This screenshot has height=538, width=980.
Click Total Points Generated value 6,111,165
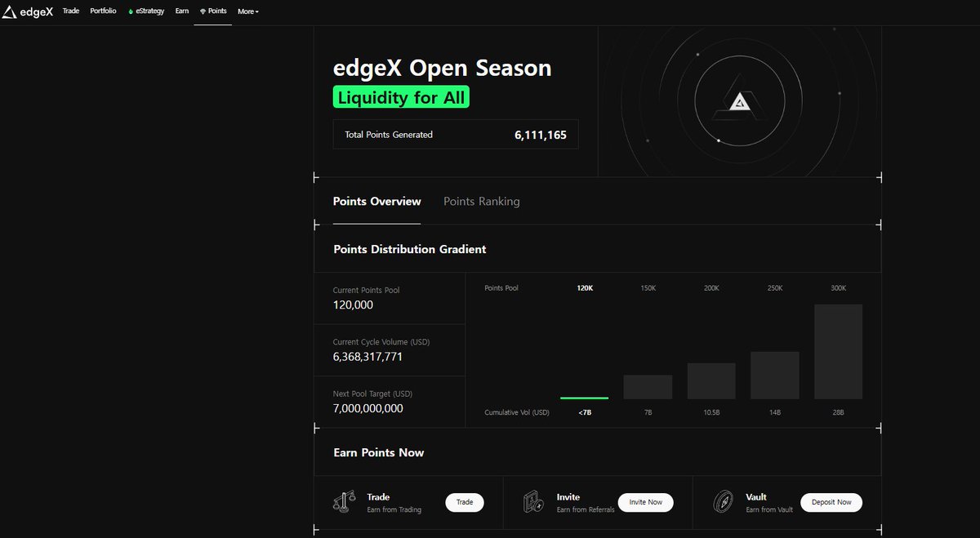(541, 135)
